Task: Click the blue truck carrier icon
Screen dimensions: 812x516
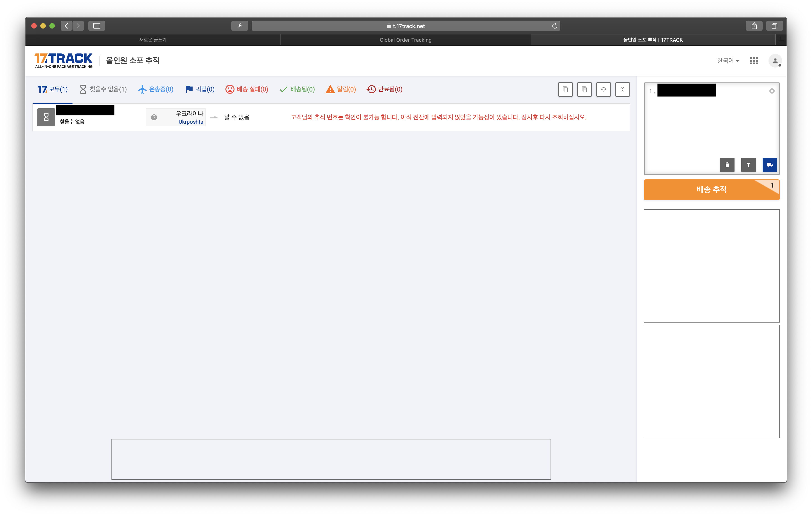Action: pyautogui.click(x=769, y=165)
